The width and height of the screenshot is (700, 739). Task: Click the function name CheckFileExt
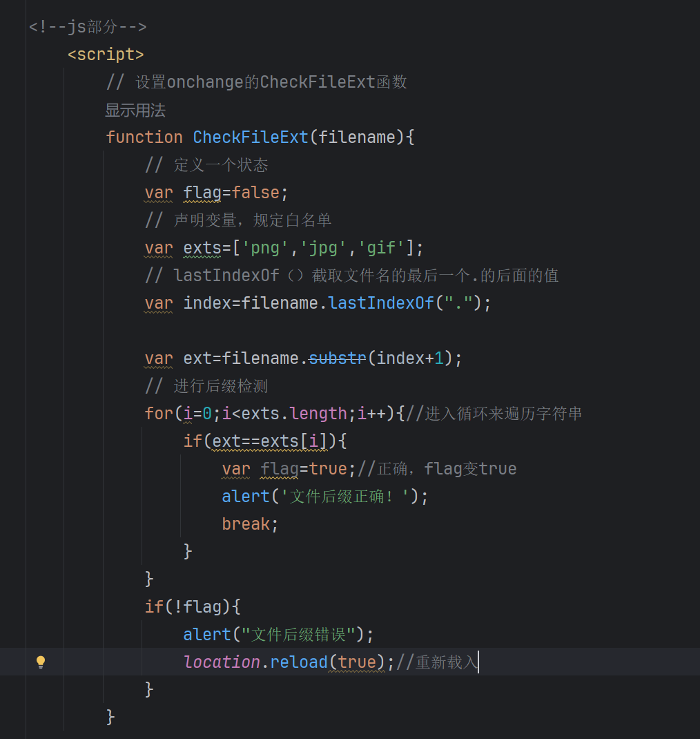point(250,137)
